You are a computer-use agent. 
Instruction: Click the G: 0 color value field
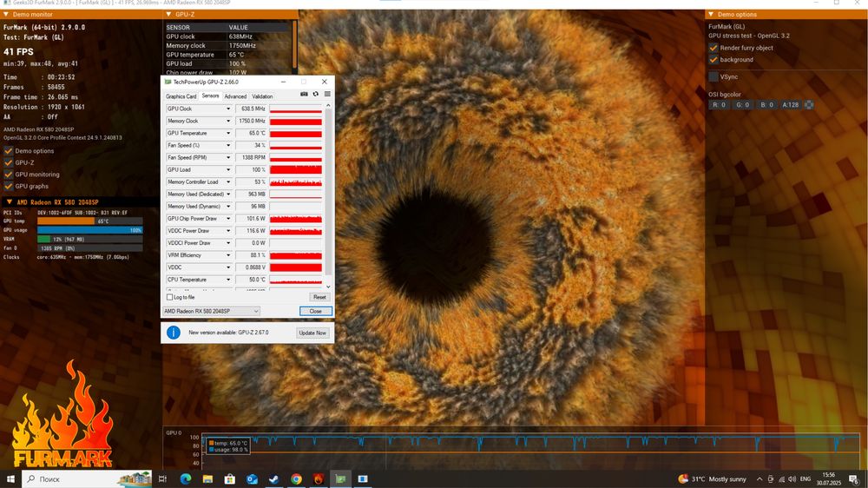pos(742,105)
